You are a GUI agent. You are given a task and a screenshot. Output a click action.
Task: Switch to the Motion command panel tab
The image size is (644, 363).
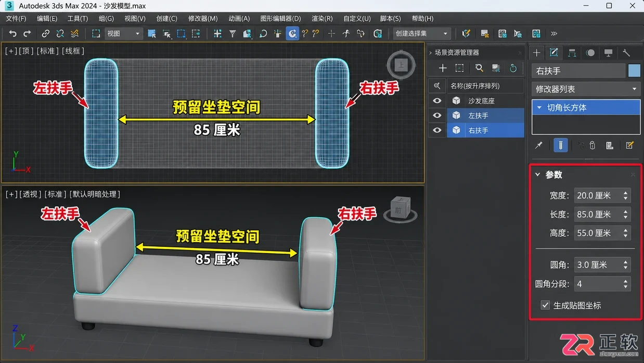(590, 53)
